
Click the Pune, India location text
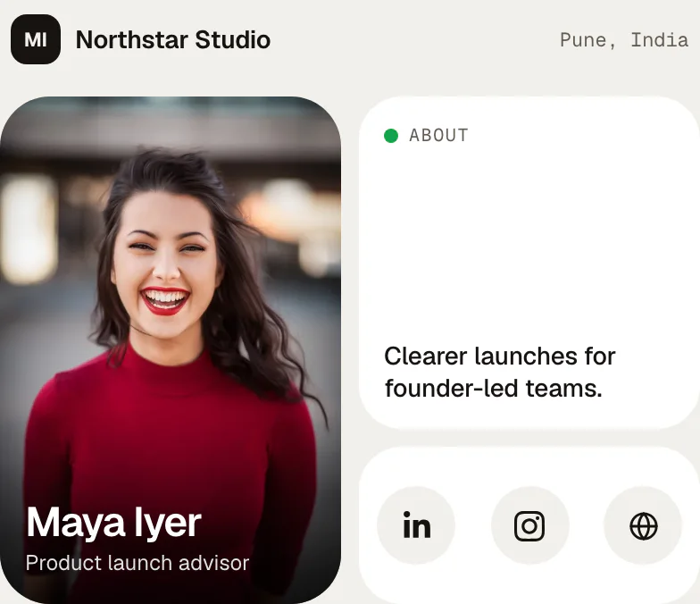pyautogui.click(x=624, y=40)
